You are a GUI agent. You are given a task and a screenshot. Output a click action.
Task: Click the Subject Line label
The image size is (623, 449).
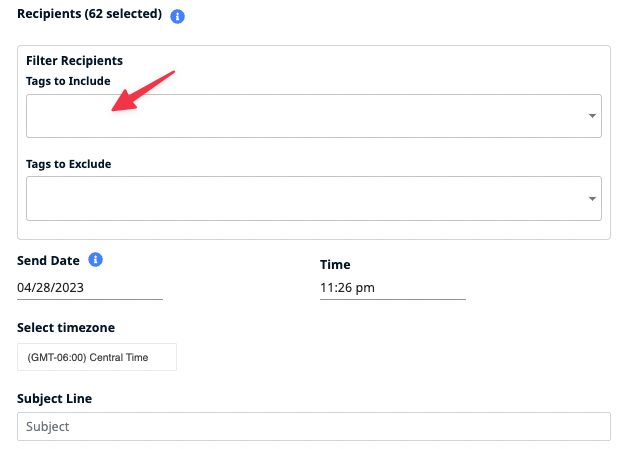pyautogui.click(x=54, y=399)
